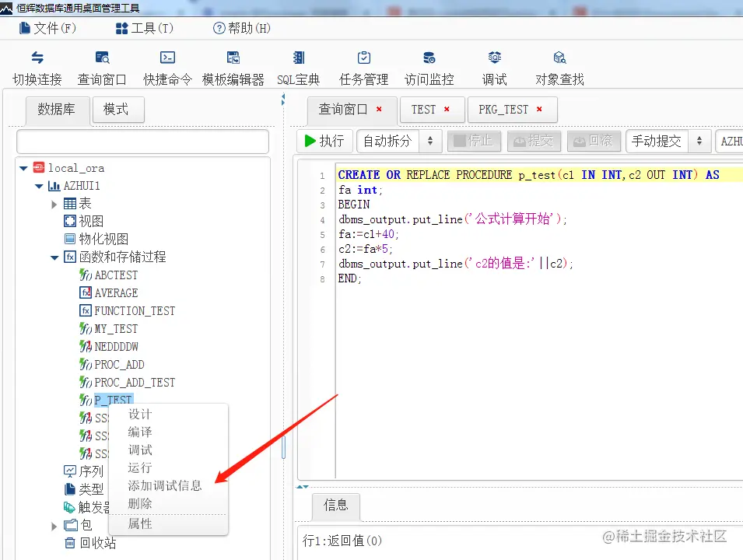The height and width of the screenshot is (560, 743).
Task: Click the tree search input field
Action: point(142,142)
